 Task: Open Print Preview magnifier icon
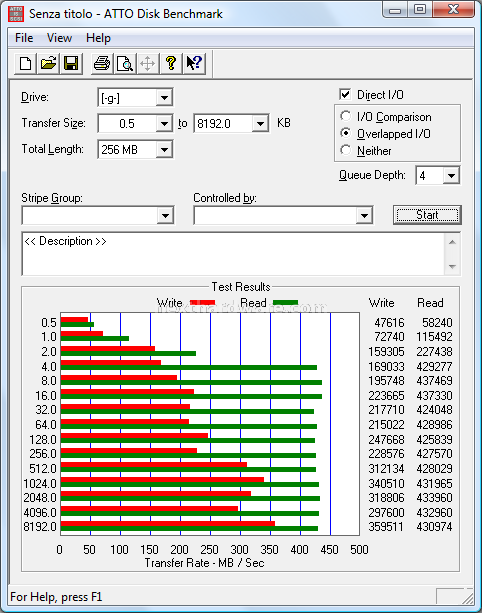click(125, 63)
